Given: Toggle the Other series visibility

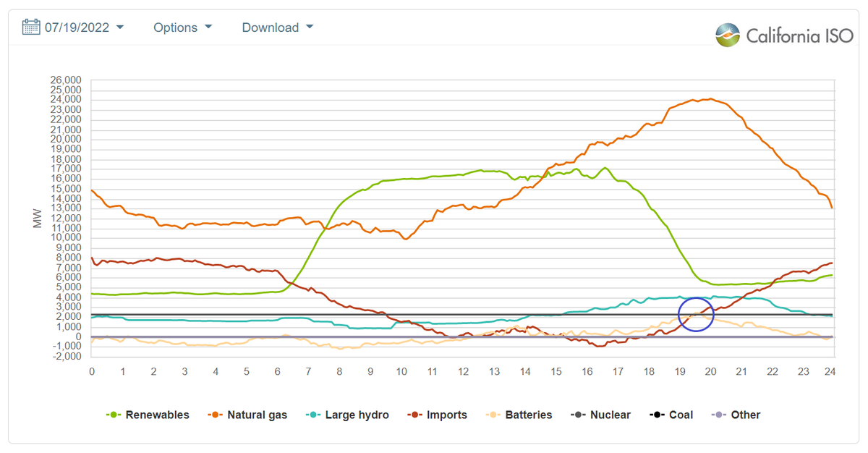Looking at the screenshot, I should tap(720, 414).
